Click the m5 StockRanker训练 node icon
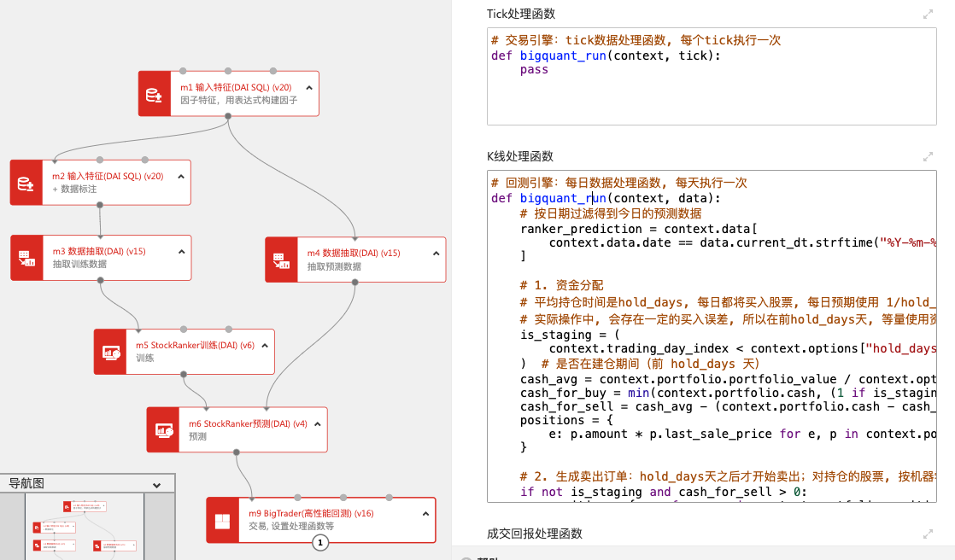Viewport: 955px width, 560px height. (x=110, y=352)
